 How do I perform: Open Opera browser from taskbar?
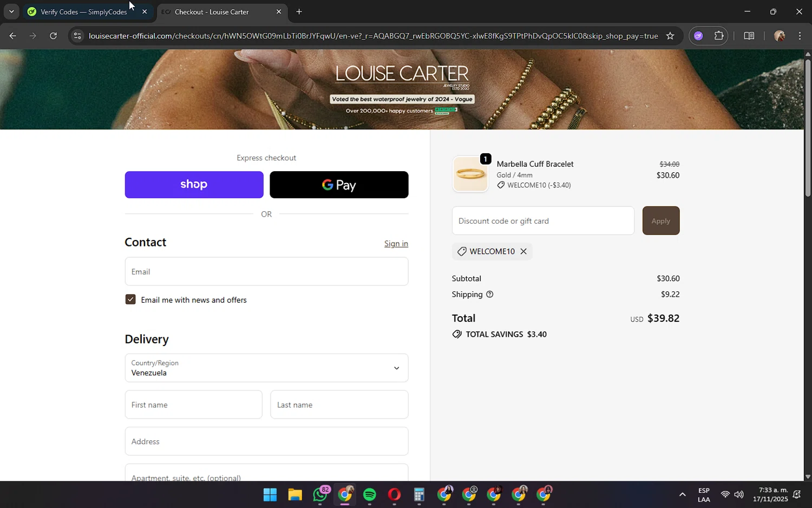394,494
